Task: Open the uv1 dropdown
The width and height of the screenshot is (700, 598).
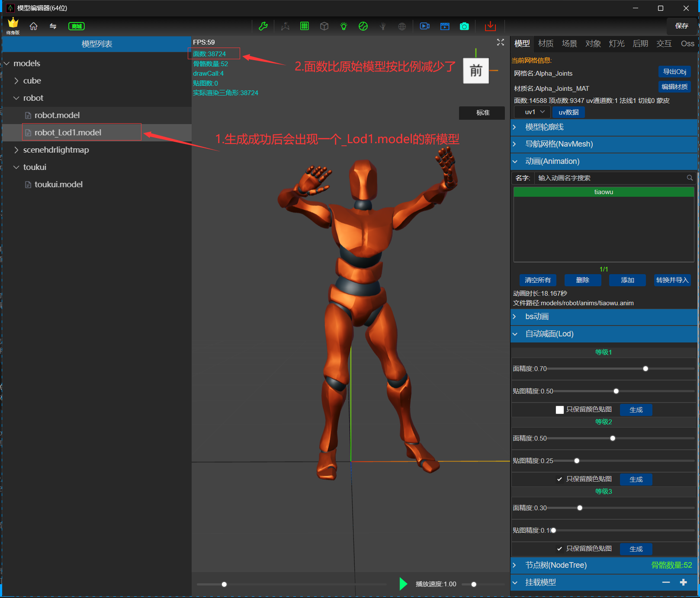Action: [532, 112]
